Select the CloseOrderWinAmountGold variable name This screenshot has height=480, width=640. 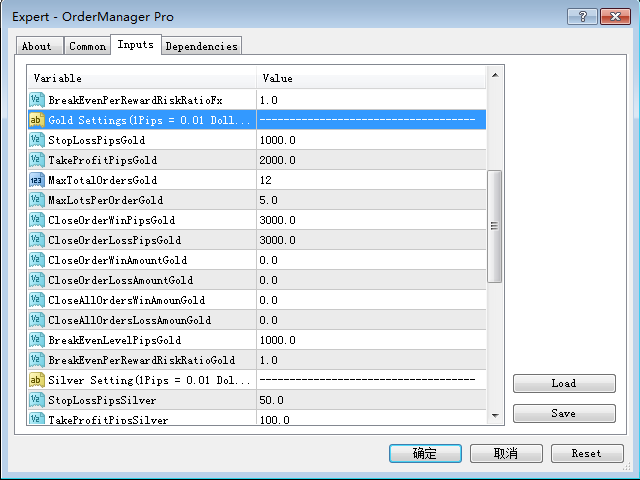point(118,260)
